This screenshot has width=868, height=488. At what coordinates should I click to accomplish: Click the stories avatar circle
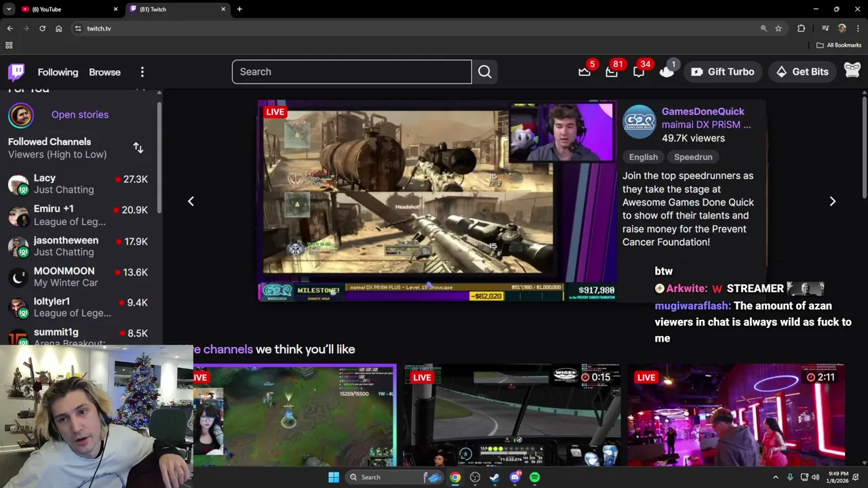(x=20, y=115)
